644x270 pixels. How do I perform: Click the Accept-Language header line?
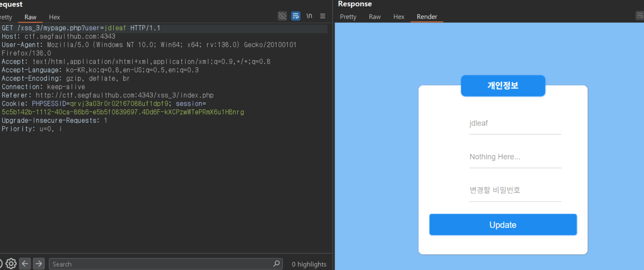(x=100, y=70)
